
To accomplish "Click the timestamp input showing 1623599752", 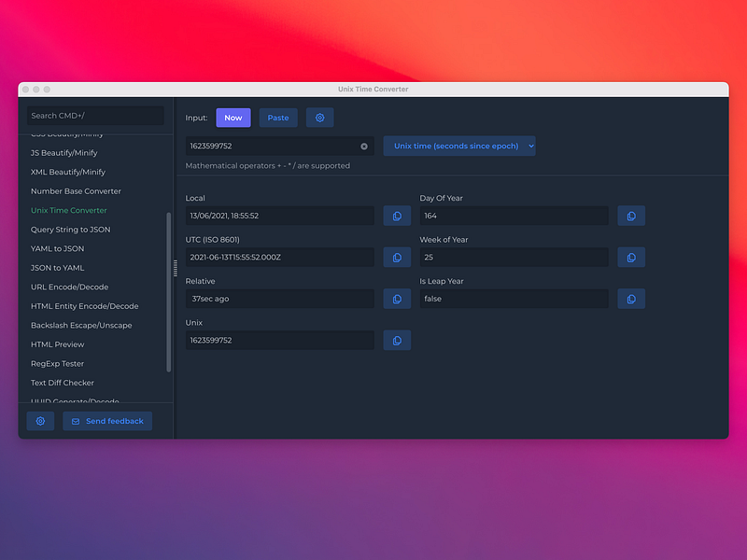I will pyautogui.click(x=279, y=146).
